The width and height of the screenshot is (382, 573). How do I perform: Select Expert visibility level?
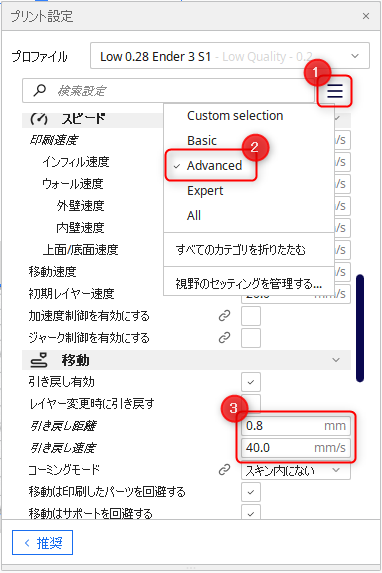coord(205,191)
